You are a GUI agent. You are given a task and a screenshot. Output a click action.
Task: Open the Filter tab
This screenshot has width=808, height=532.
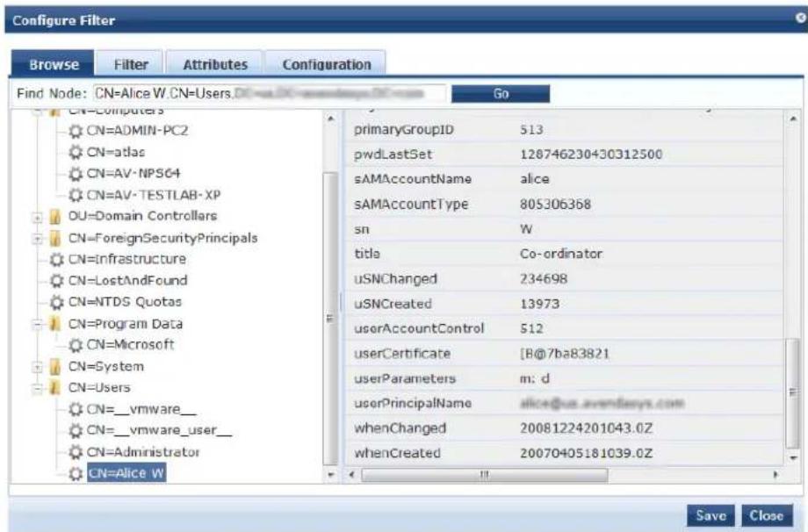130,64
